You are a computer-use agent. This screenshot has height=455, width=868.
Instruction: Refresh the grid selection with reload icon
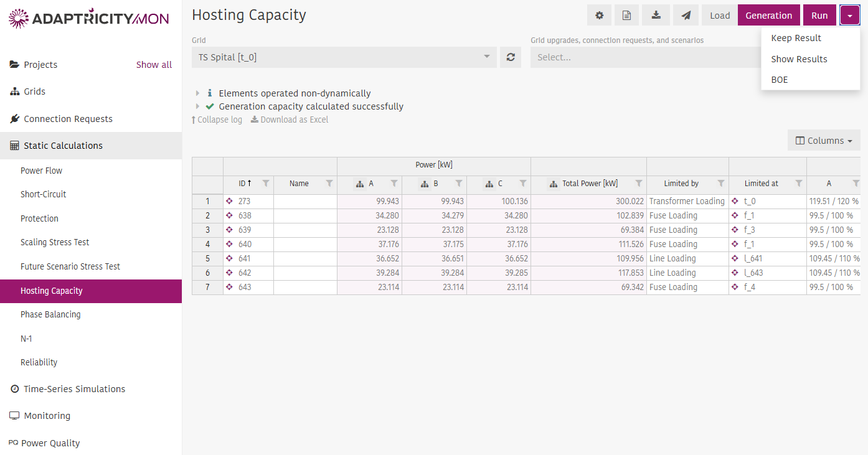coord(511,57)
